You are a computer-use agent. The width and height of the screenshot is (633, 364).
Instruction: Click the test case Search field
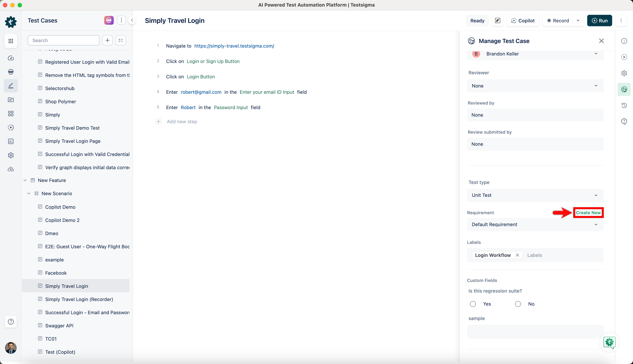click(64, 40)
